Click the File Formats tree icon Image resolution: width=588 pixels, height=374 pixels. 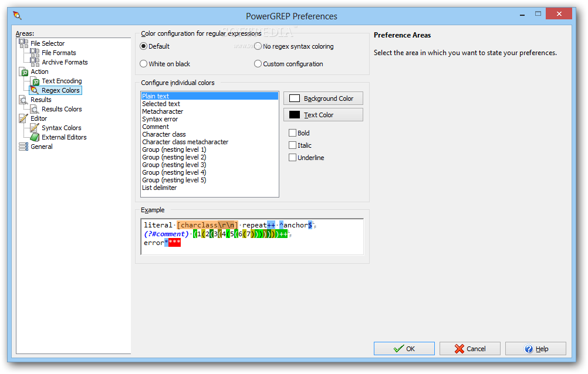[35, 53]
